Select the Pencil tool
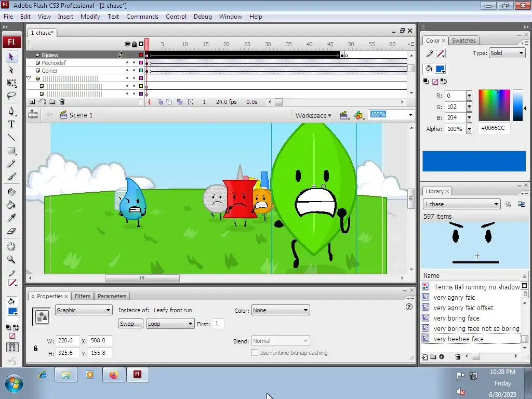 [x=11, y=164]
